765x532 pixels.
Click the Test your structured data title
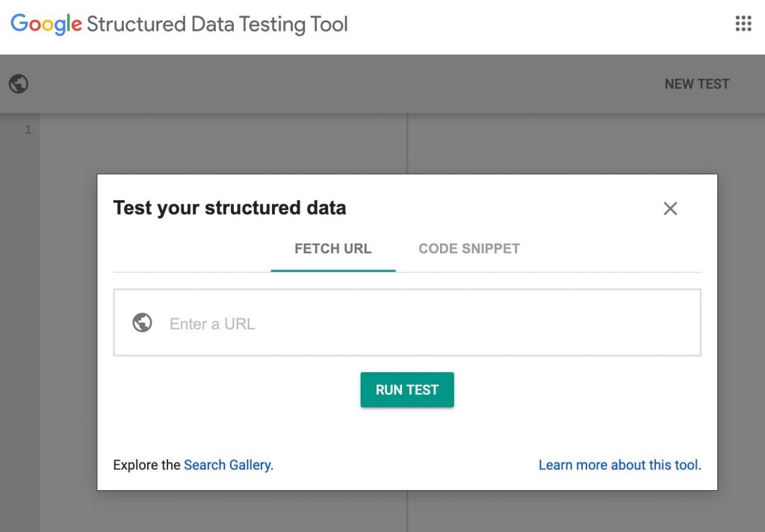(x=229, y=208)
